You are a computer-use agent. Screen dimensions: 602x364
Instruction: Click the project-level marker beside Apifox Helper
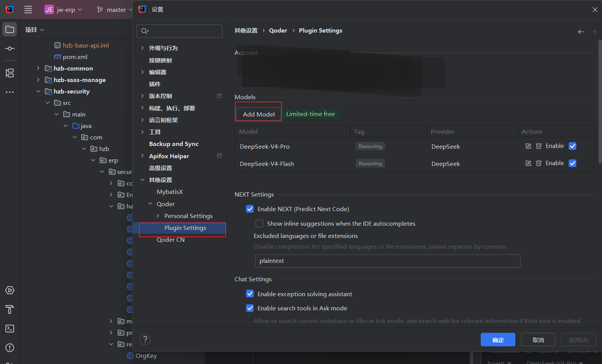point(219,156)
